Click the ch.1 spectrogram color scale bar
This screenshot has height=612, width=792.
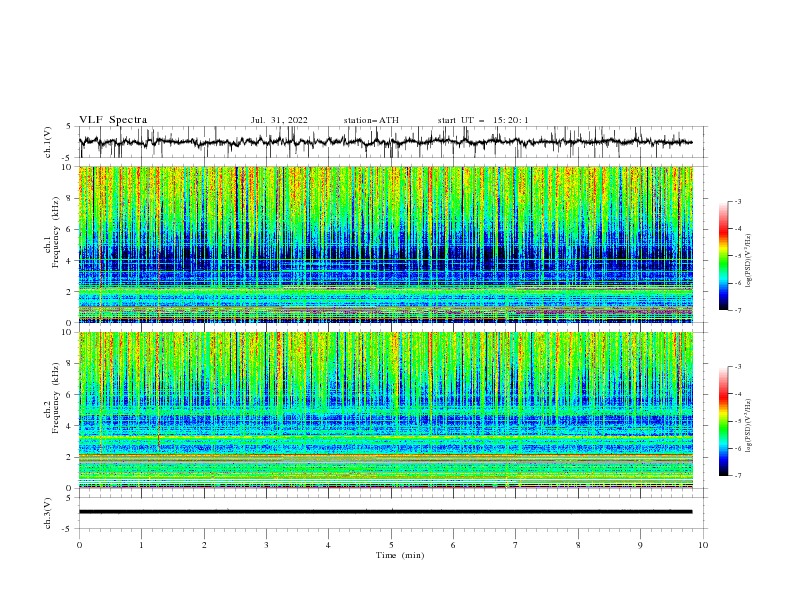click(723, 256)
